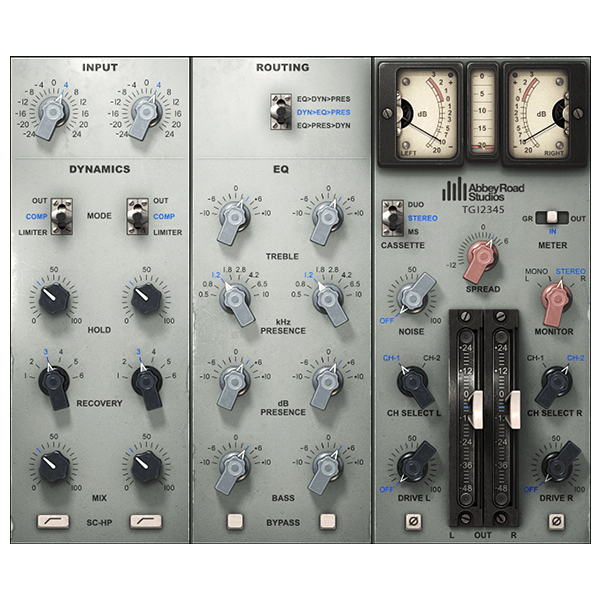Click the DUO label next to Cassette switch
Image resolution: width=600 pixels, height=600 pixels.
point(416,204)
